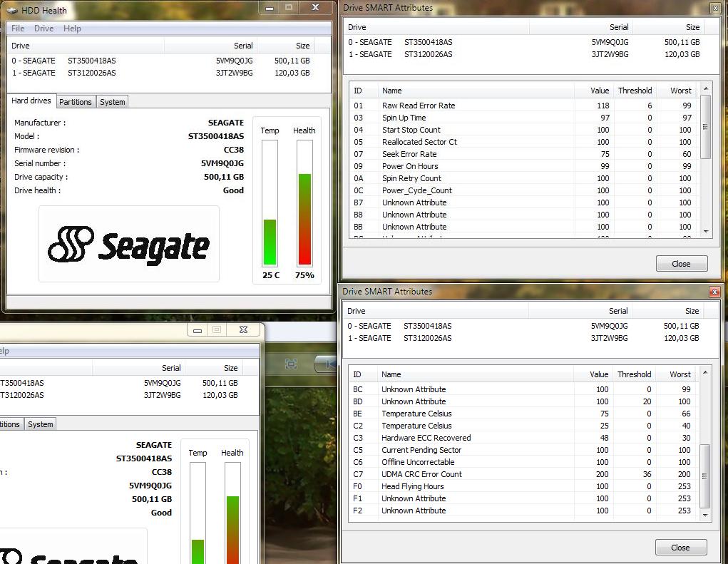Select the Power On Hours row
Viewport: 728px width, 564px height.
point(524,166)
